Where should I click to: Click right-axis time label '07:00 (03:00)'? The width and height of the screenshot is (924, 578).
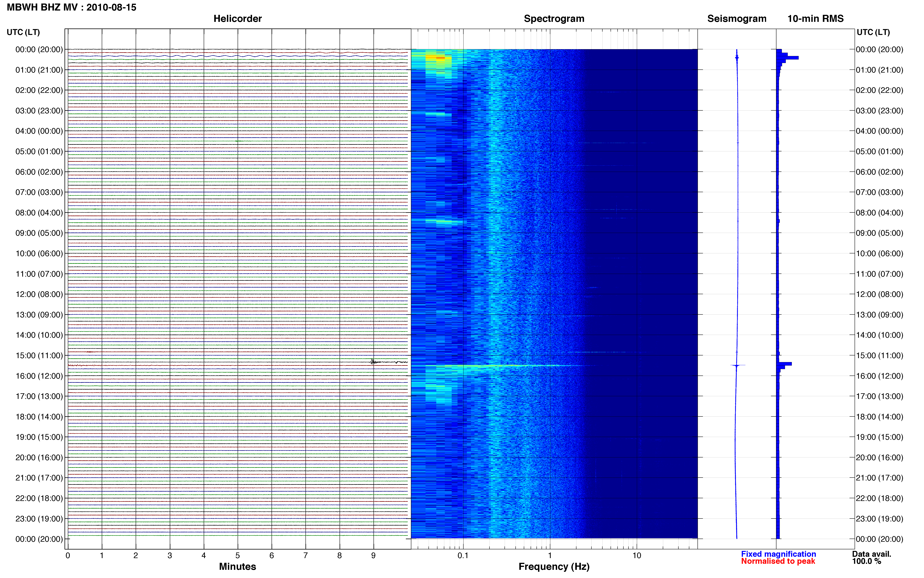point(879,192)
